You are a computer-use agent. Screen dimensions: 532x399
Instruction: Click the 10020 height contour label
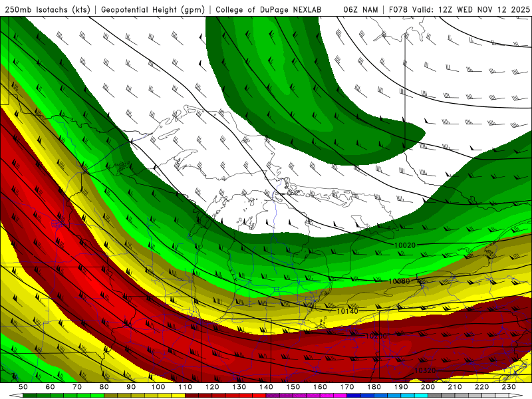(x=405, y=245)
